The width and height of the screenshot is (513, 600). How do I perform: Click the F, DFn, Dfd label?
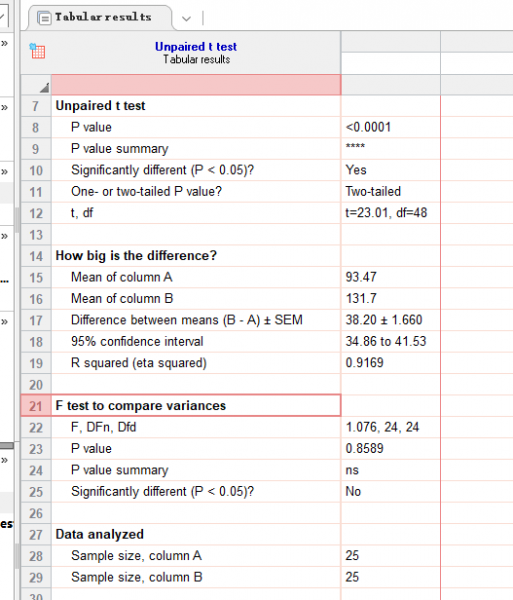coord(104,427)
